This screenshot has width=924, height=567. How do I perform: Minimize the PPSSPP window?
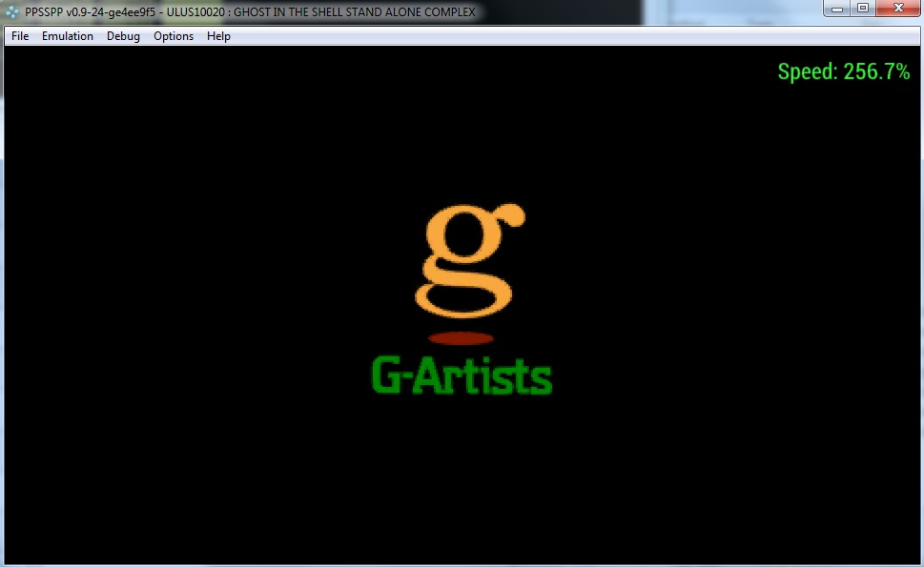coord(836,9)
